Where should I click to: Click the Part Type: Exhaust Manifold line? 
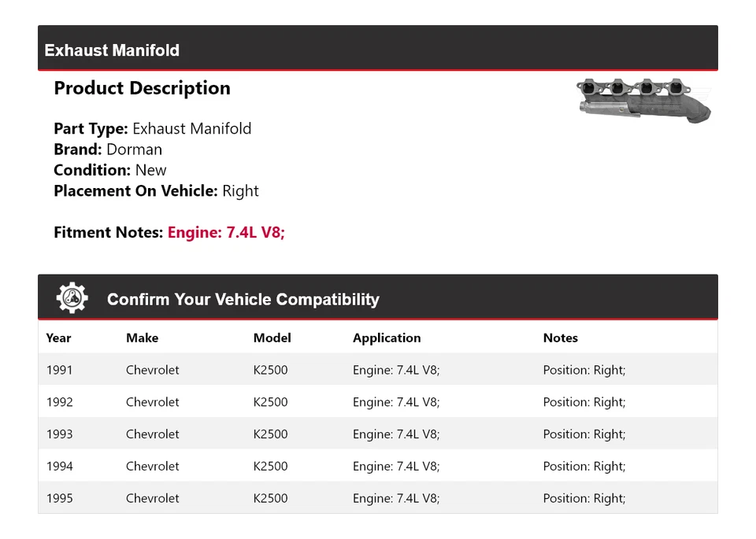coord(152,128)
